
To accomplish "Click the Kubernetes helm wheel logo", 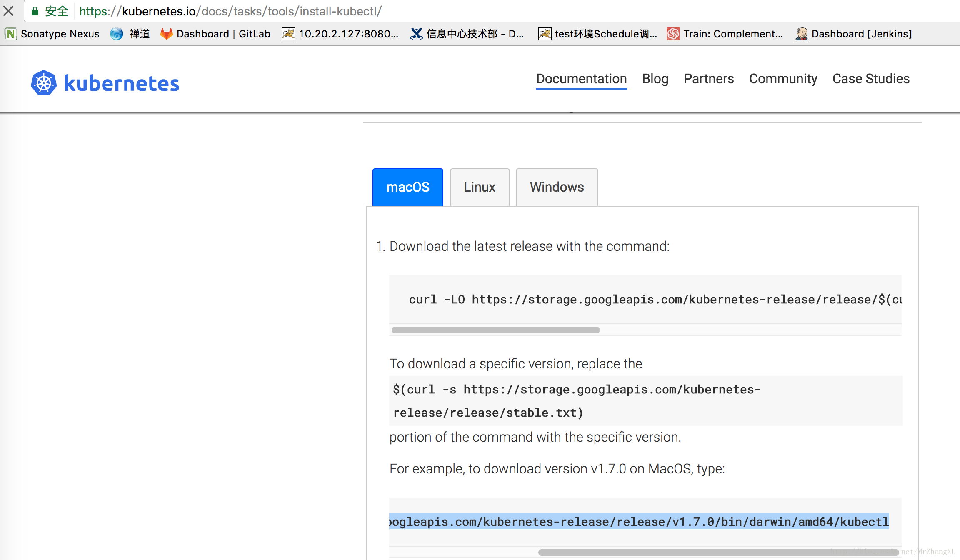I will point(44,82).
